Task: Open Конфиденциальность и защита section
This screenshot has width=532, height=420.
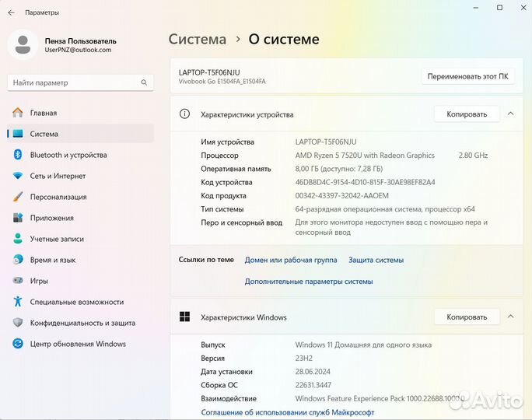Action: tap(82, 323)
